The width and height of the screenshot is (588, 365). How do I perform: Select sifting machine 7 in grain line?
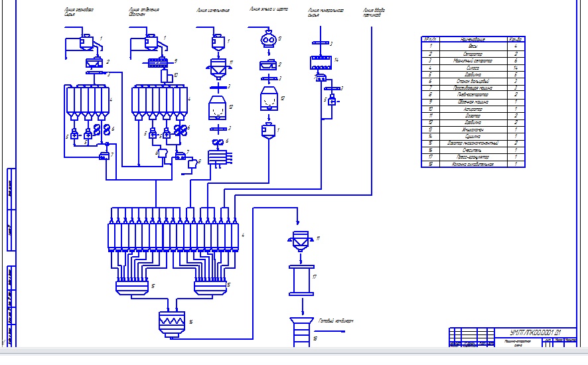(x=104, y=155)
